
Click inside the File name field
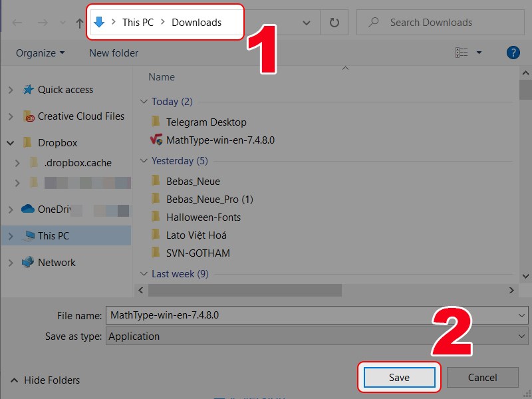tap(266, 315)
